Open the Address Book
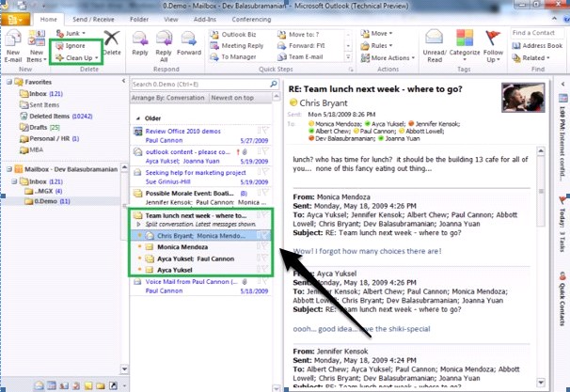Viewport: 570px width, 392px height. [x=537, y=46]
